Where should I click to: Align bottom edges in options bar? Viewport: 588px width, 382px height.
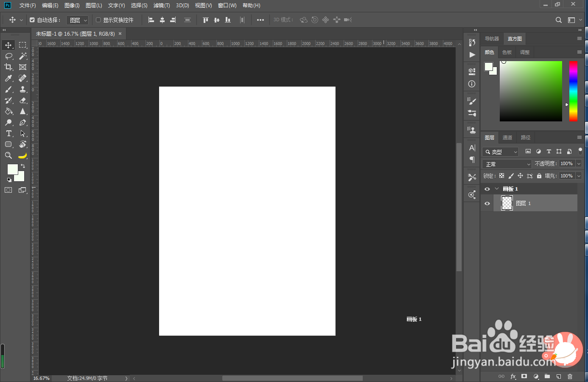228,20
